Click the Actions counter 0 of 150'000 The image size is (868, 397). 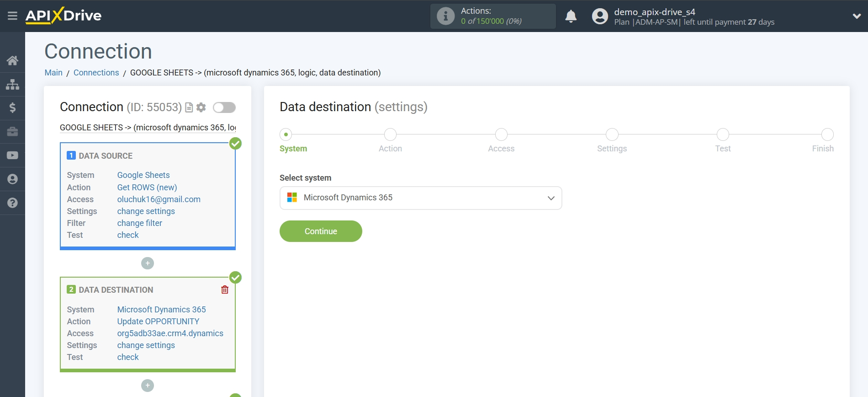click(x=491, y=21)
